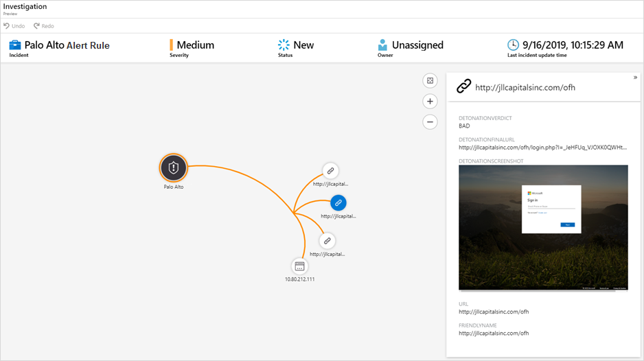
Task: Click the incident briefcase icon
Action: (15, 45)
